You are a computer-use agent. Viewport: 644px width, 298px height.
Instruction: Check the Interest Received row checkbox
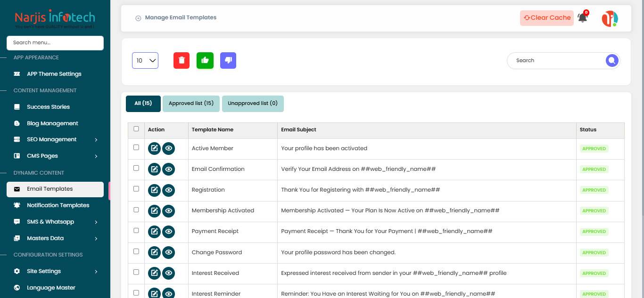point(136,272)
